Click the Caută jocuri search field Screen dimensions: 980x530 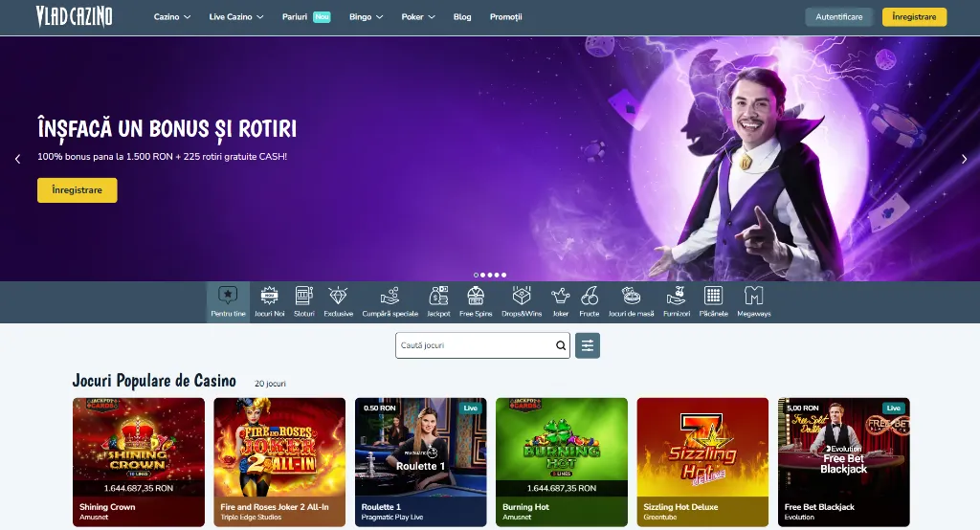pos(476,345)
